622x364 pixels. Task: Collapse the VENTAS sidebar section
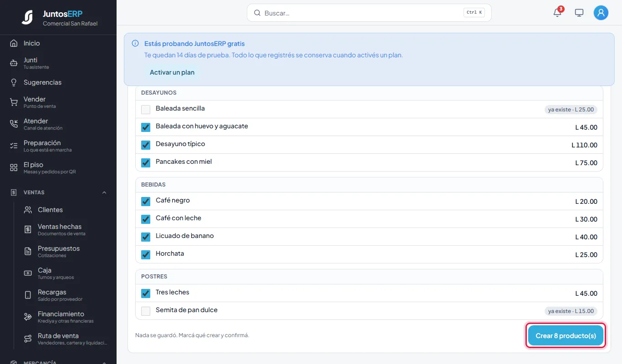[58, 192]
